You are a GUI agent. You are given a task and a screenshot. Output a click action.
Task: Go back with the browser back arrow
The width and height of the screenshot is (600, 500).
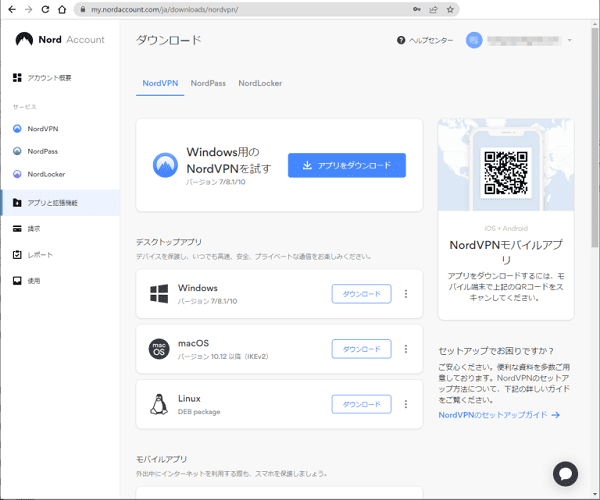click(x=12, y=10)
